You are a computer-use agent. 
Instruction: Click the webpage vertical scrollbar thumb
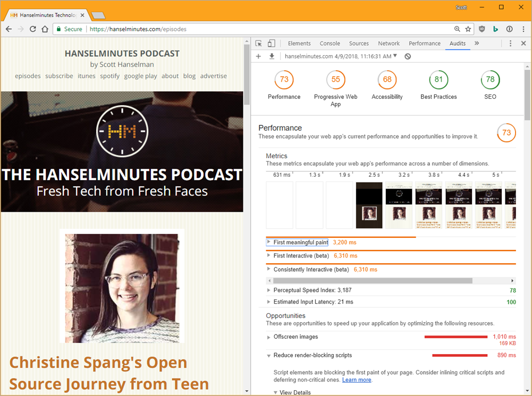(x=247, y=74)
